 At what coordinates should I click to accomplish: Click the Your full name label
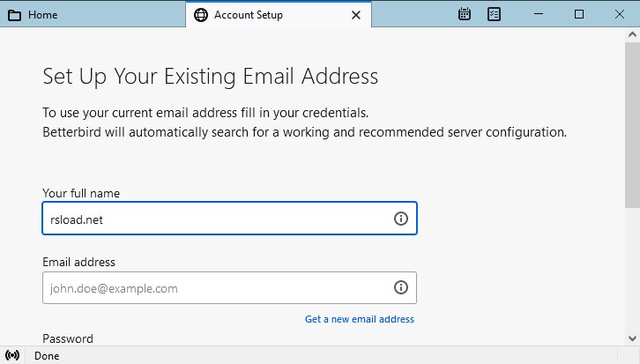point(81,193)
